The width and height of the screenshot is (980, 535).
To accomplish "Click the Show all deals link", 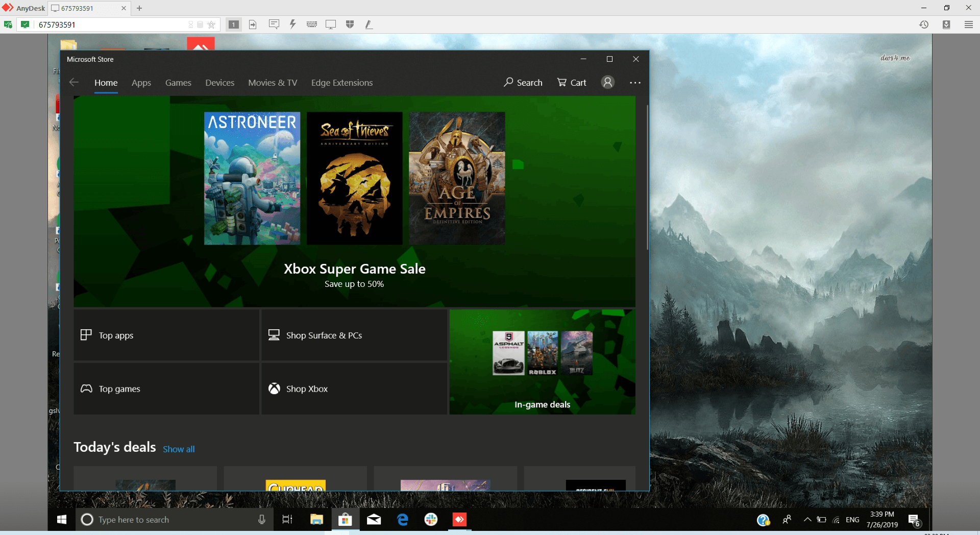I will click(x=179, y=449).
